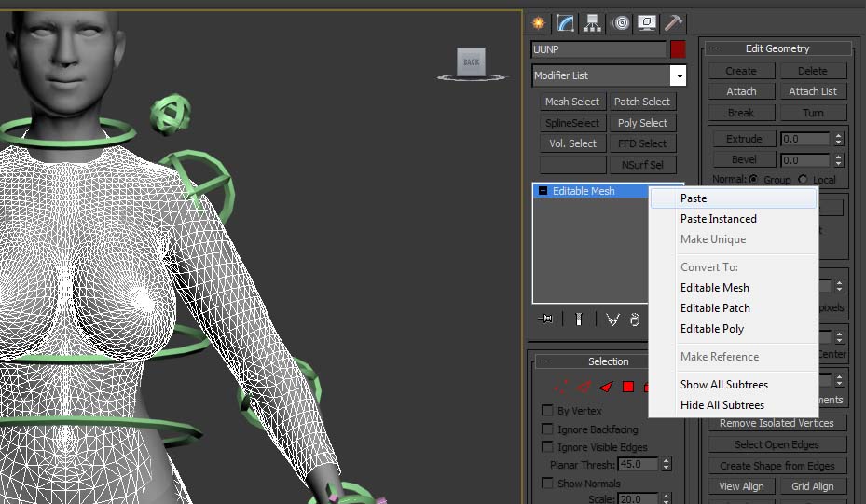
Task: Click the Turn button
Action: click(813, 113)
